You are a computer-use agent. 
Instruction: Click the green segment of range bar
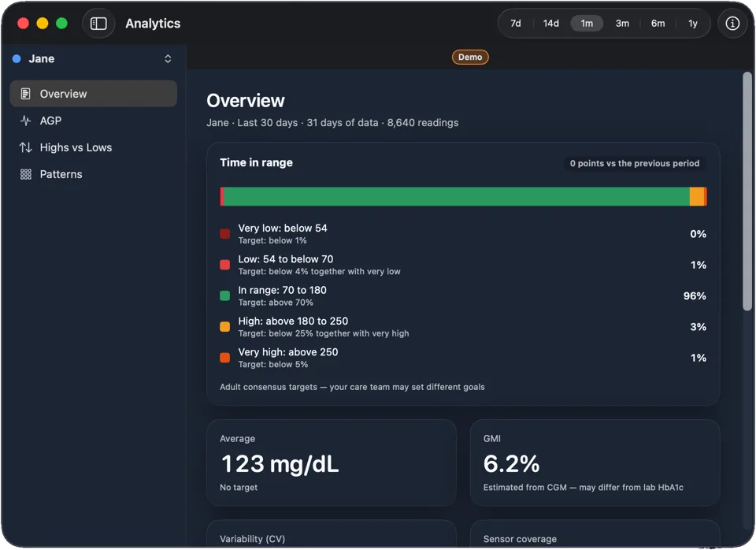point(457,196)
